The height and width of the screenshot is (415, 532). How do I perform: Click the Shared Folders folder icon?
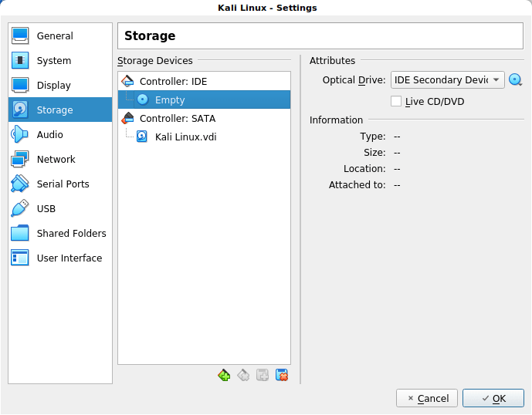[x=19, y=233]
